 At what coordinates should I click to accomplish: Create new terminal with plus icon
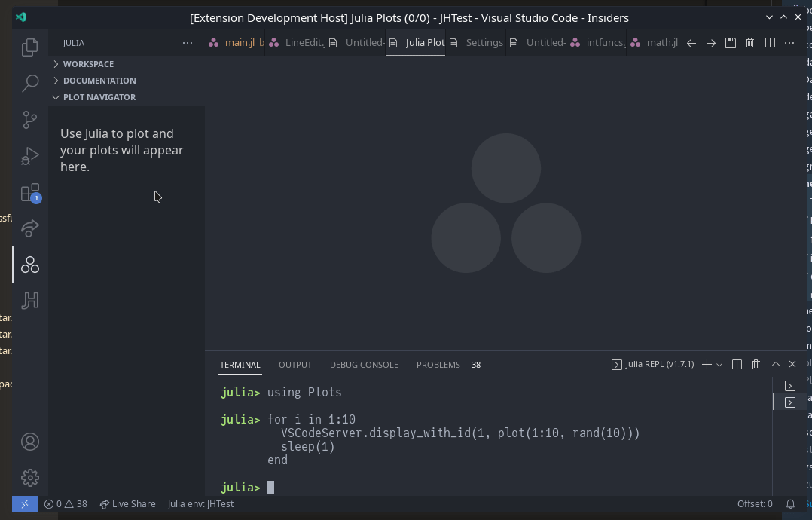click(707, 365)
